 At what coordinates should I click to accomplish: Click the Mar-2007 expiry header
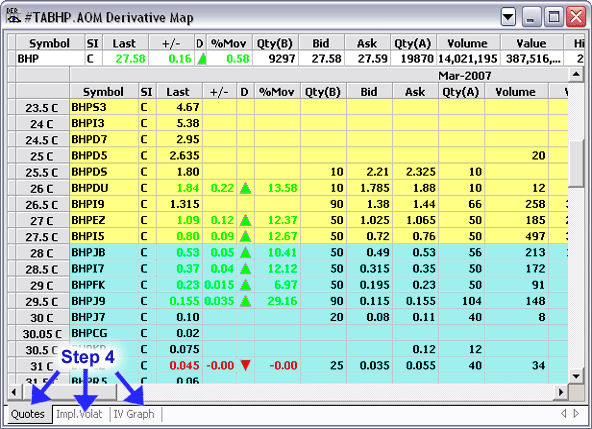click(x=464, y=76)
